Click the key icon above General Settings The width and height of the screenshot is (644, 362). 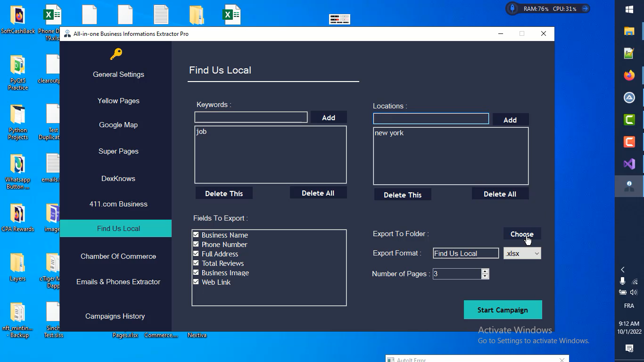[x=116, y=54]
